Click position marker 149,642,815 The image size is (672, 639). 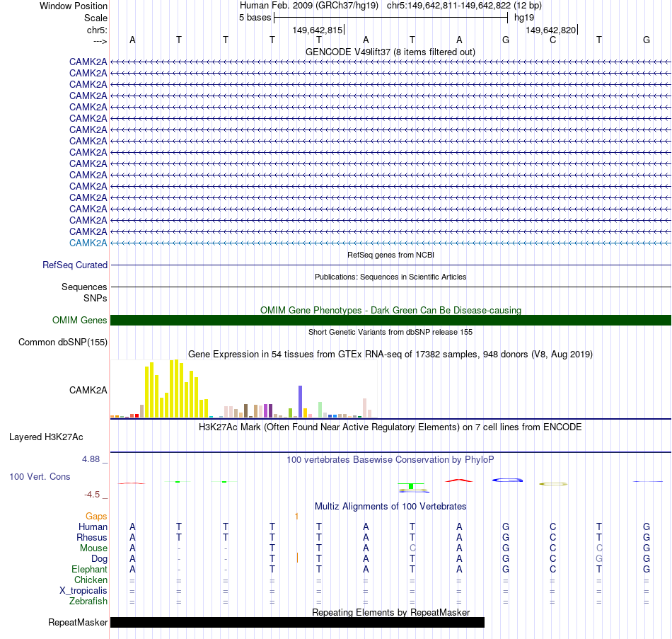coord(318,30)
